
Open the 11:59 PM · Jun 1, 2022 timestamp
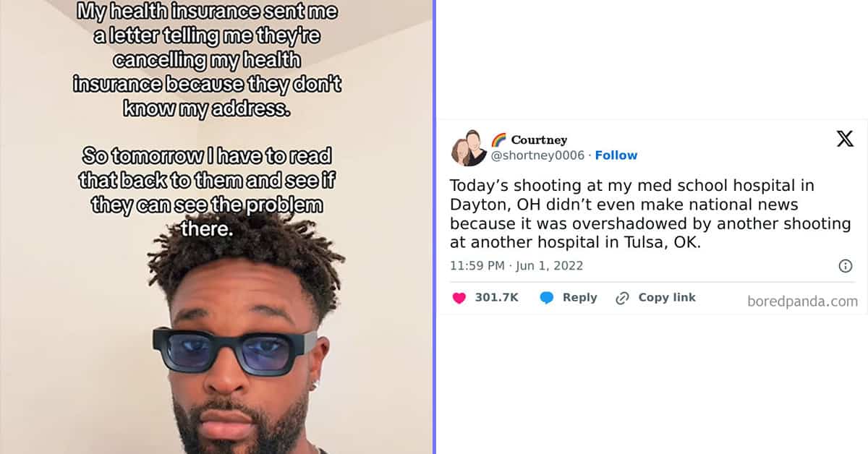[x=516, y=266]
